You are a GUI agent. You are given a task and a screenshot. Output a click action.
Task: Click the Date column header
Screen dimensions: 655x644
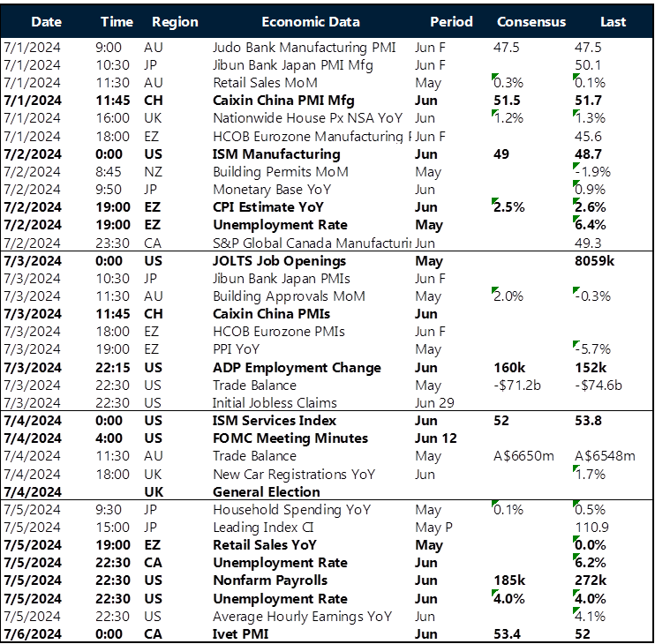coord(47,22)
